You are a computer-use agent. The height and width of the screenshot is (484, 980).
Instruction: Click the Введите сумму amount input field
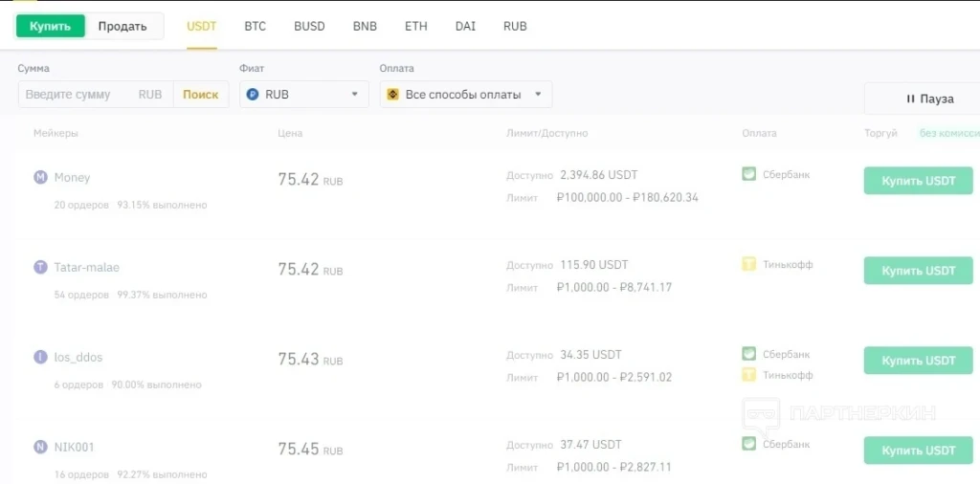click(x=94, y=95)
